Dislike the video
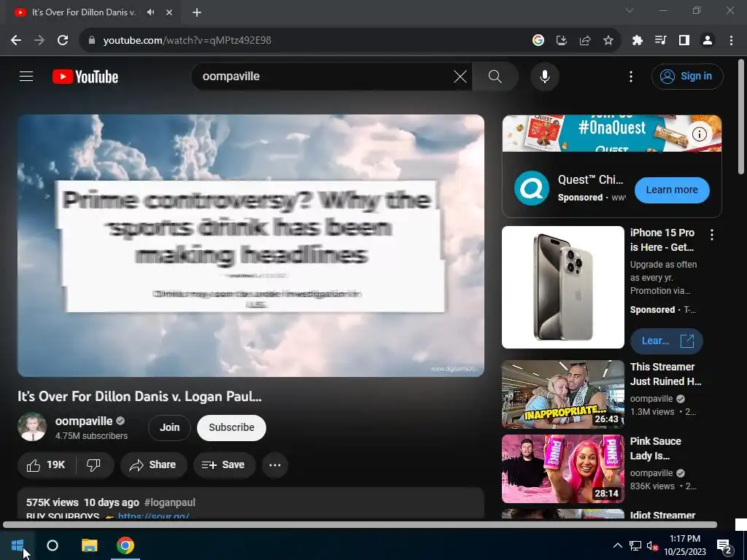The width and height of the screenshot is (747, 560). pyautogui.click(x=94, y=464)
